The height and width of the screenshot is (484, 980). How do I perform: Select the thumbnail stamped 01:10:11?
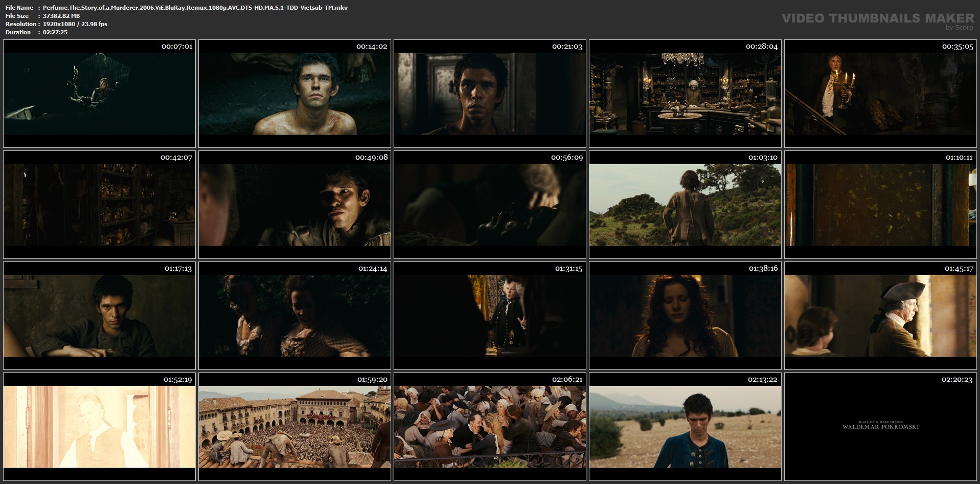[880, 205]
